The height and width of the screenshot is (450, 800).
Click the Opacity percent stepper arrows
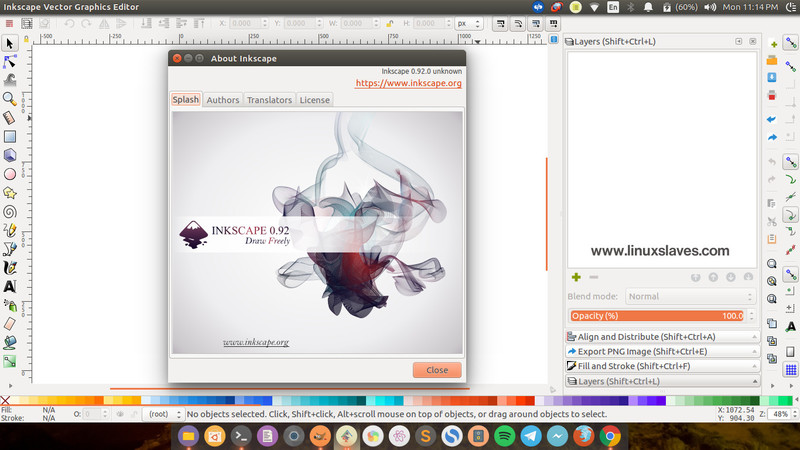point(751,316)
